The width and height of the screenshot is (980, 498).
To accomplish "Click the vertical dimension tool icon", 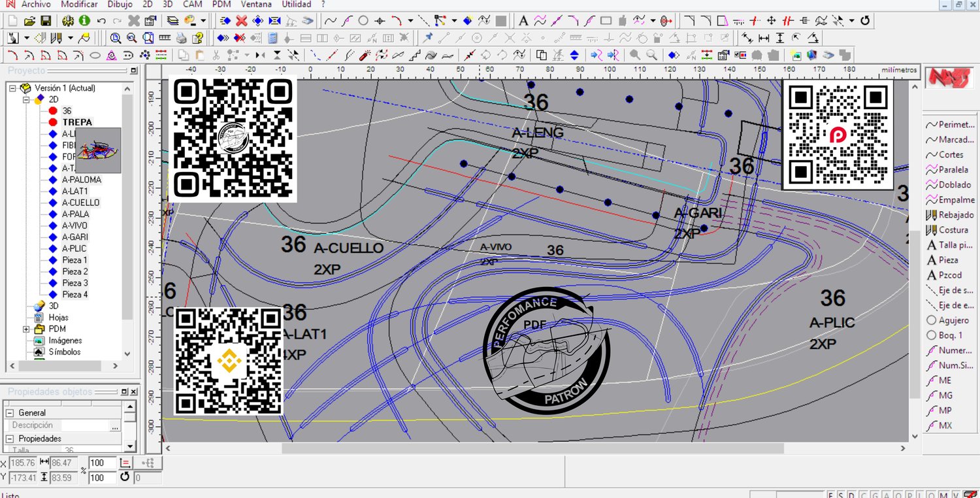I will (780, 38).
